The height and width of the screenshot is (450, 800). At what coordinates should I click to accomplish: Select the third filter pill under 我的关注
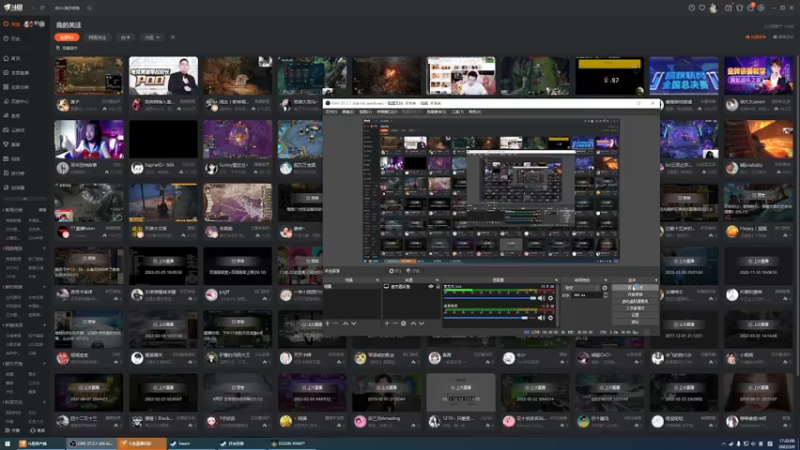126,37
